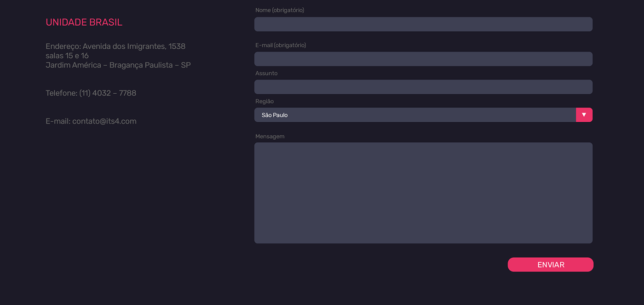Click the 'Mensagem' label
Screen dimensions: 644x305
point(270,136)
